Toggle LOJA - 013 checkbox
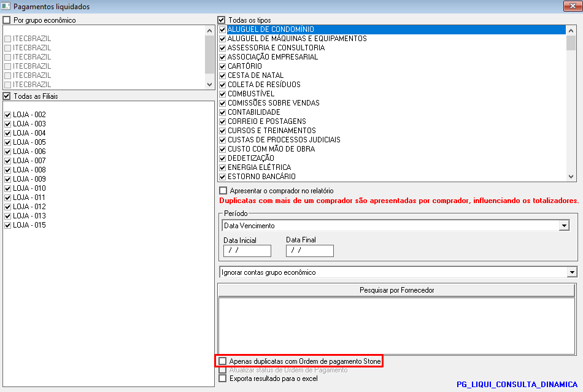Viewport: 583px width, 392px height. 8,216
